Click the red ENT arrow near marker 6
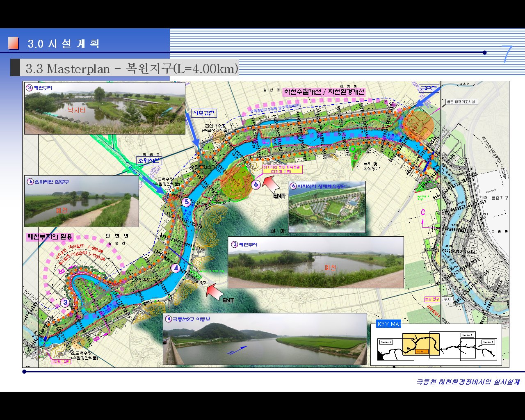Screen dimensions: 525x420 [271, 184]
